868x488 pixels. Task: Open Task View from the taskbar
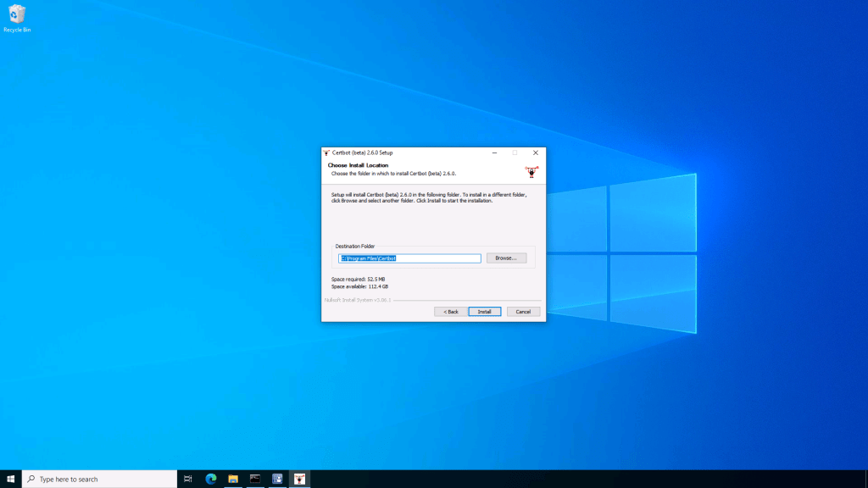188,479
